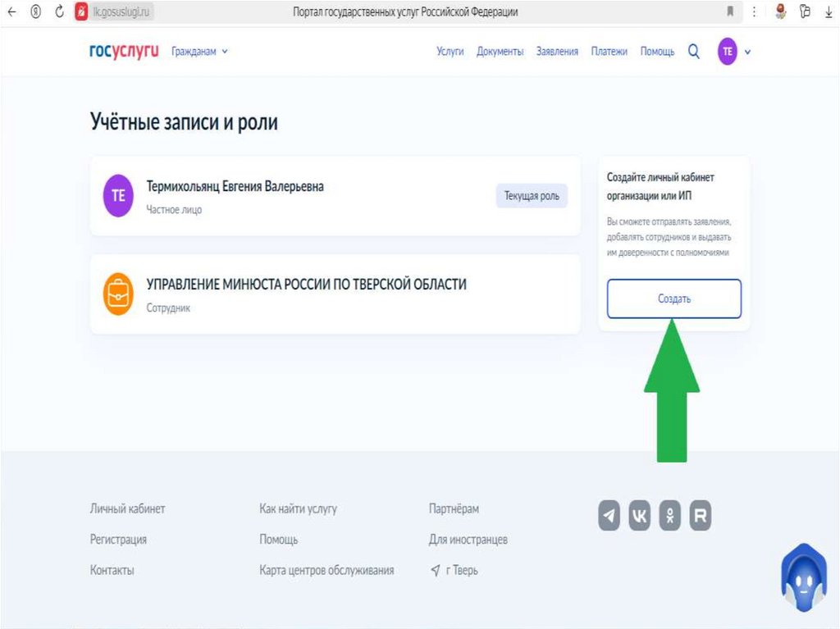Screen dimensions: 840x629
Task: Open downloads with the download arrow
Action: click(829, 11)
